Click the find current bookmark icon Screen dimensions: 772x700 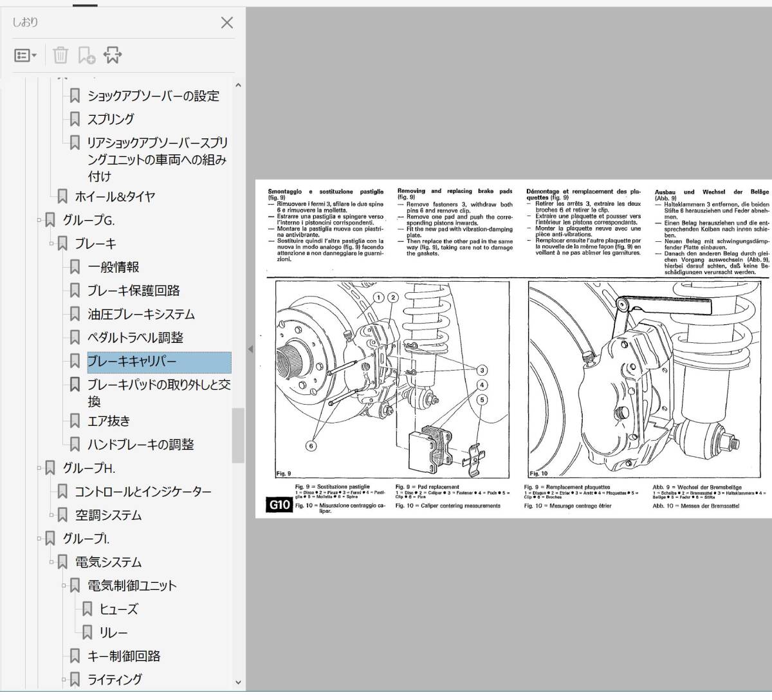click(x=113, y=55)
